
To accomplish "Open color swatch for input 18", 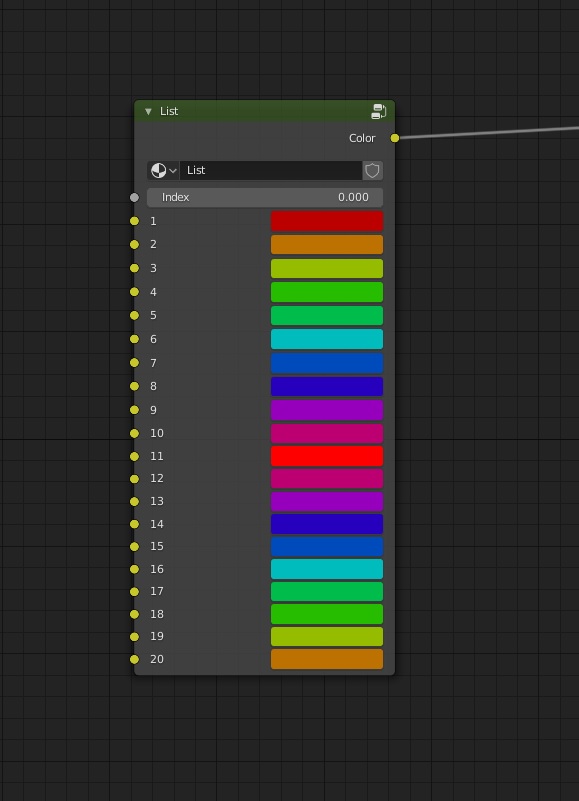I will coord(327,614).
